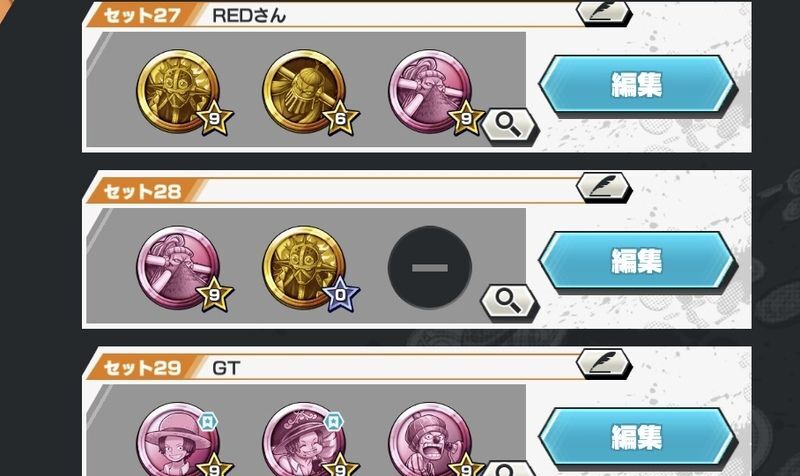
Task: Select the pink straw-hat medal in セット29
Action: tap(179, 439)
